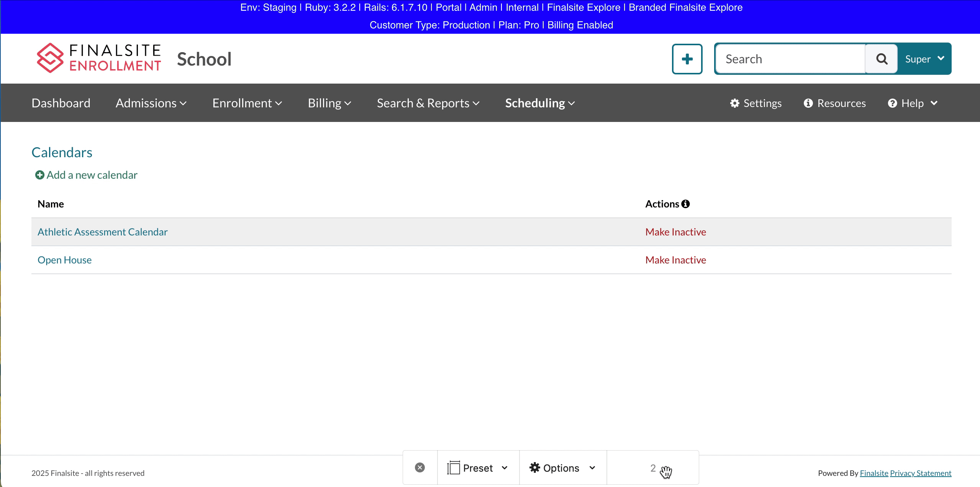Click the Actions column info icon
Screen dimensions: 980x487
pos(686,204)
